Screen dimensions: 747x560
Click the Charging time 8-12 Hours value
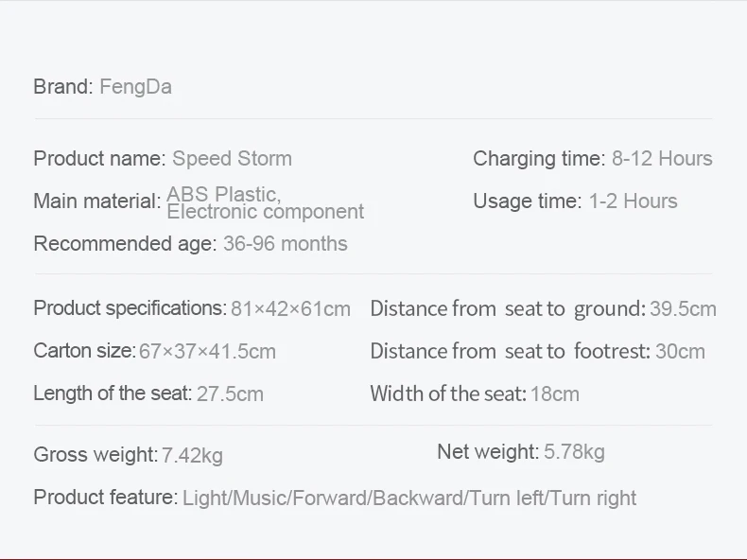(662, 159)
